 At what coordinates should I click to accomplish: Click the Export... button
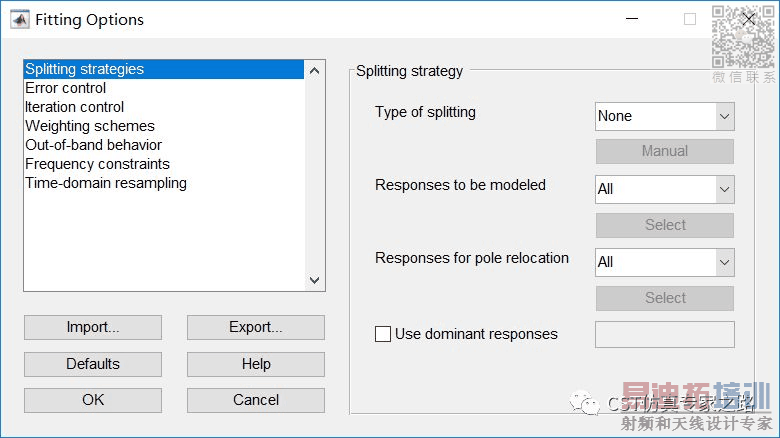pyautogui.click(x=255, y=327)
